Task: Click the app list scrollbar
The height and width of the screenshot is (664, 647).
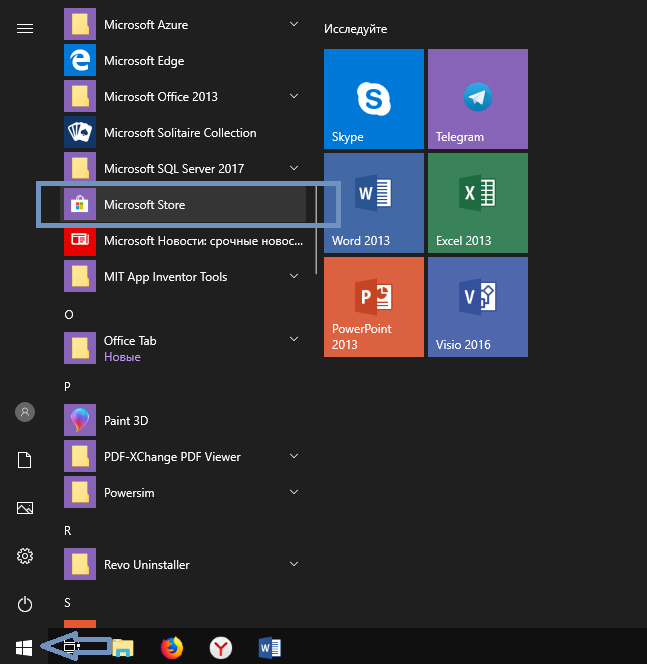Action: [316, 231]
